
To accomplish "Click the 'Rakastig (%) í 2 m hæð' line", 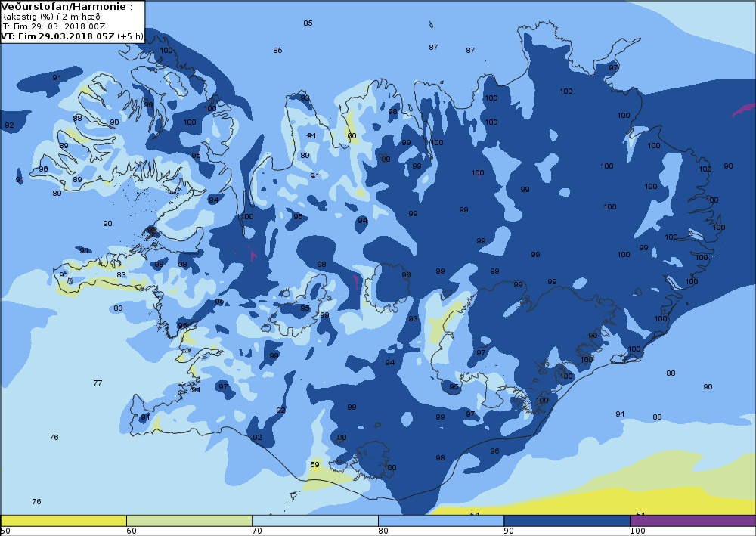I will [51, 17].
